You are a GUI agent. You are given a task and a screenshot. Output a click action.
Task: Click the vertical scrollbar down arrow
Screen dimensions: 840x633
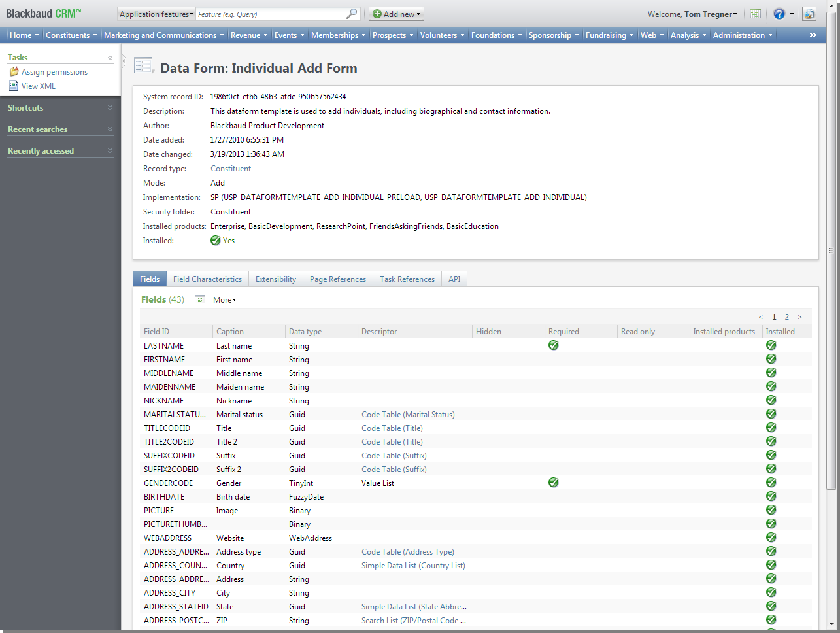(831, 624)
